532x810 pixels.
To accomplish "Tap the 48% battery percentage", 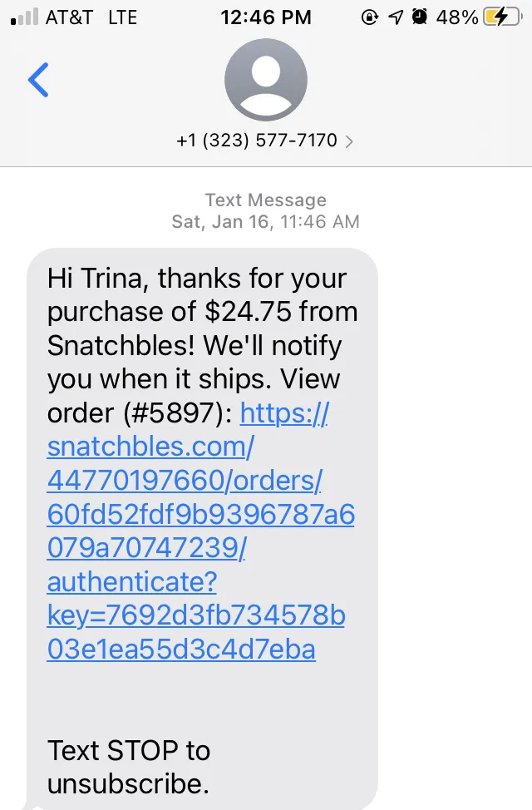I will point(457,17).
